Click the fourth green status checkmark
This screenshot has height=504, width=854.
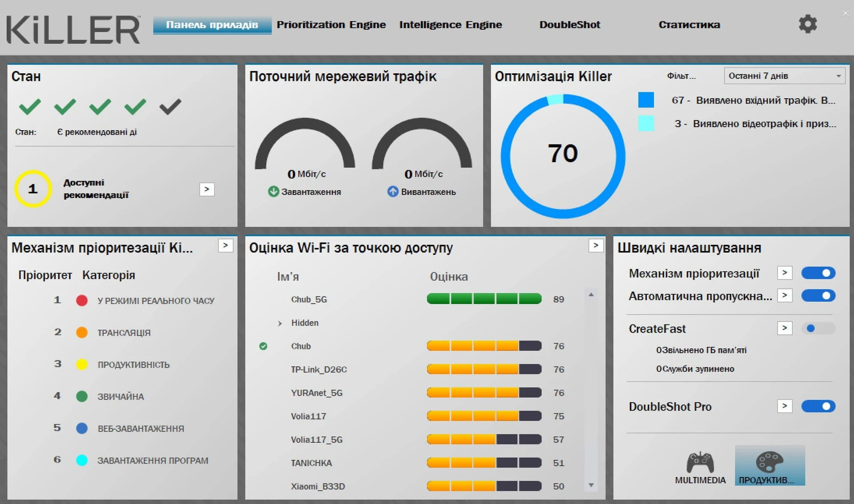pyautogui.click(x=135, y=107)
